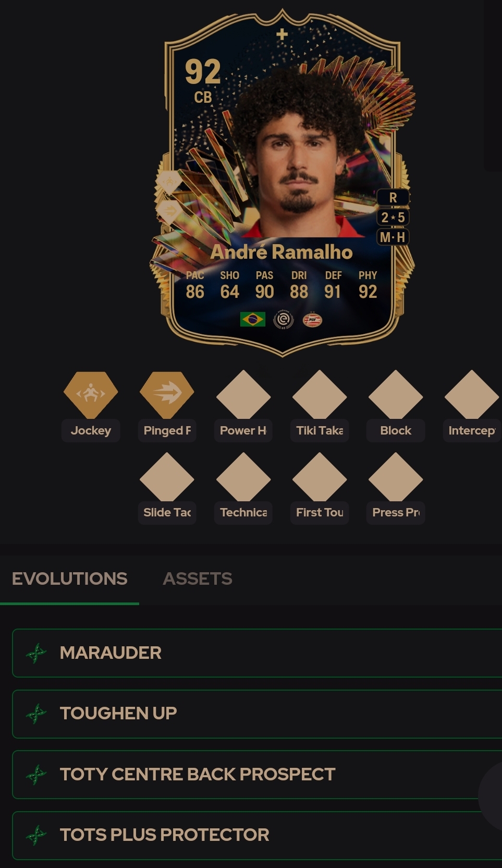This screenshot has height=868, width=502.
Task: Click the Block playstyle diamond icon
Action: 396,395
